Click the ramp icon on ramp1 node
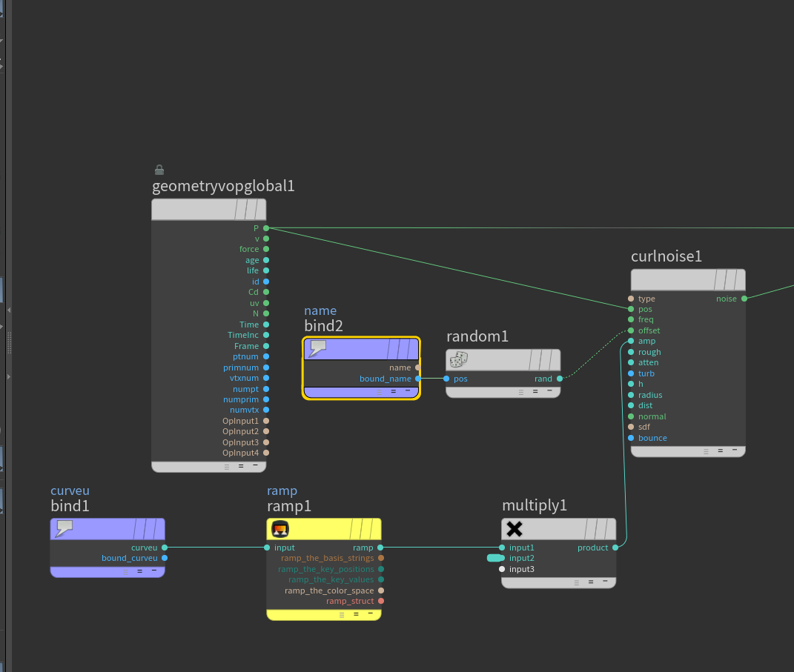The width and height of the screenshot is (794, 672). coord(280,529)
